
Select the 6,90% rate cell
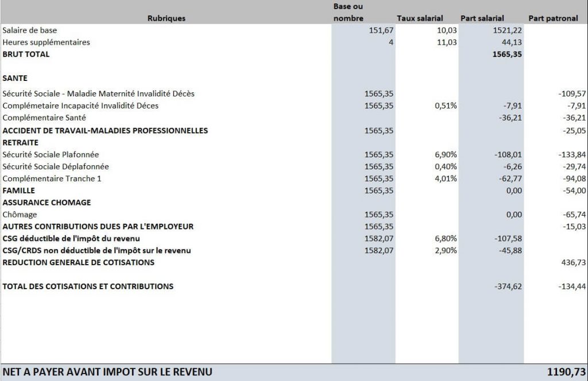tap(446, 155)
